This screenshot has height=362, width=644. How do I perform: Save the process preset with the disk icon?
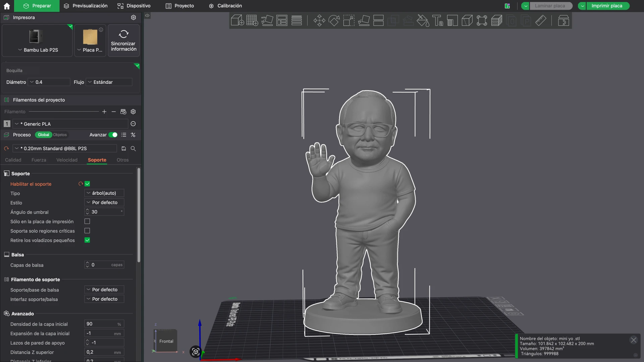[x=124, y=148]
